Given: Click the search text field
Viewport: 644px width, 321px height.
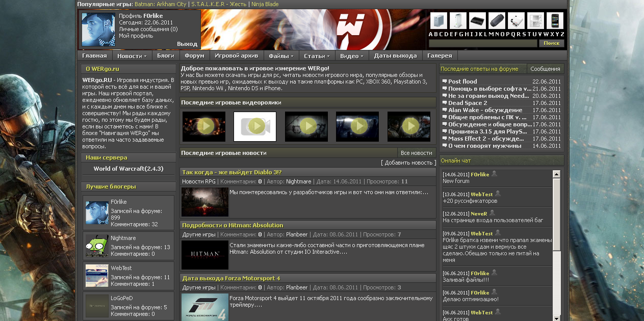Looking at the screenshot, I should coord(483,43).
